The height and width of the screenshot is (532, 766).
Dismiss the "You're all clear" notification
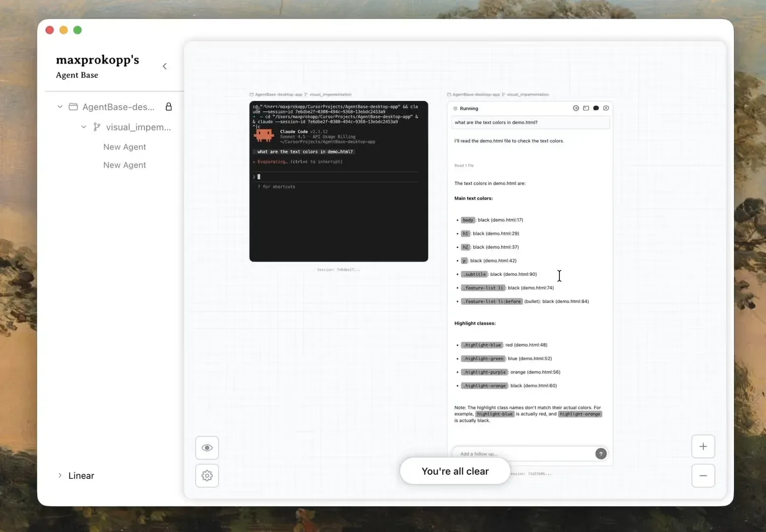point(455,471)
